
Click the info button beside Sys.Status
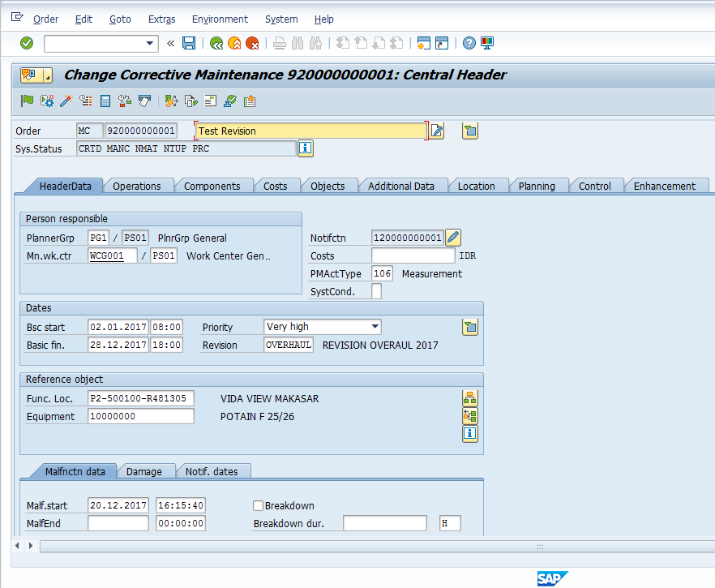(306, 148)
